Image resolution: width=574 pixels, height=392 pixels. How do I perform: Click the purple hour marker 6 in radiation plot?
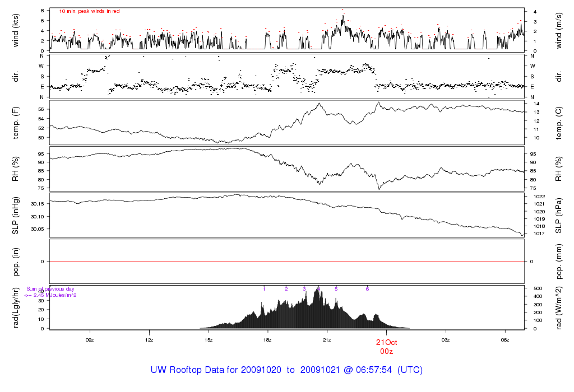coord(367,289)
